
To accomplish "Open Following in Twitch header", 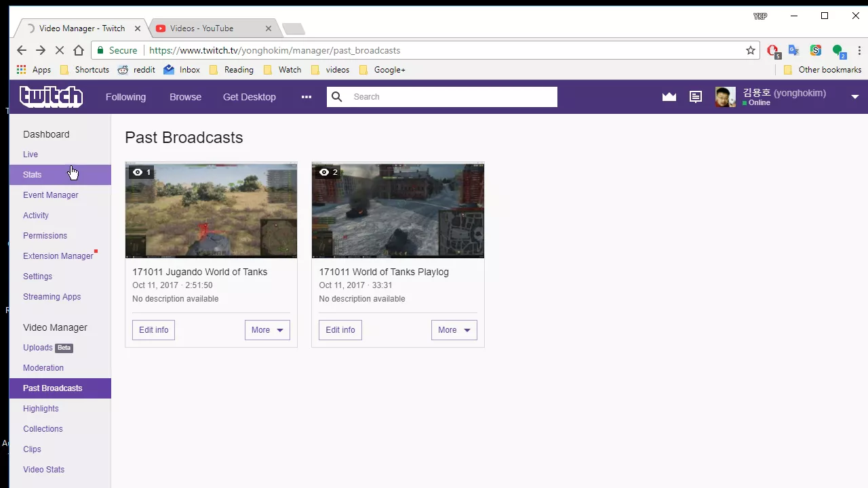I will [x=125, y=97].
